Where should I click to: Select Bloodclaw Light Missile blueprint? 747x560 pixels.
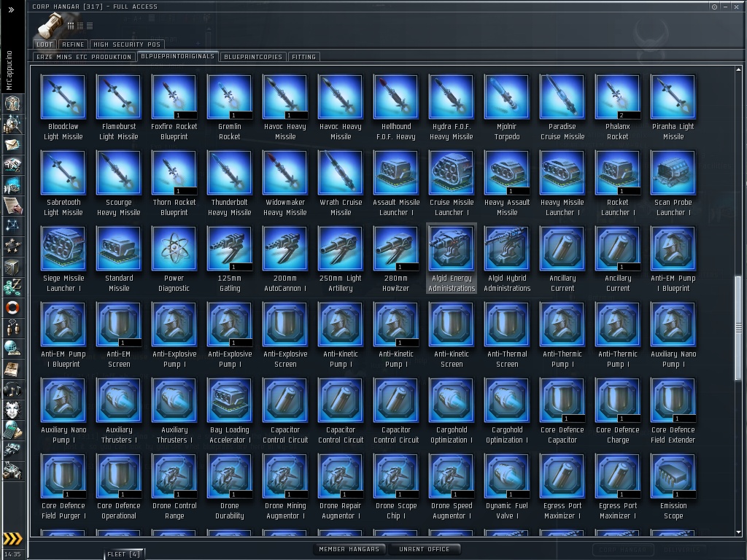pyautogui.click(x=63, y=108)
